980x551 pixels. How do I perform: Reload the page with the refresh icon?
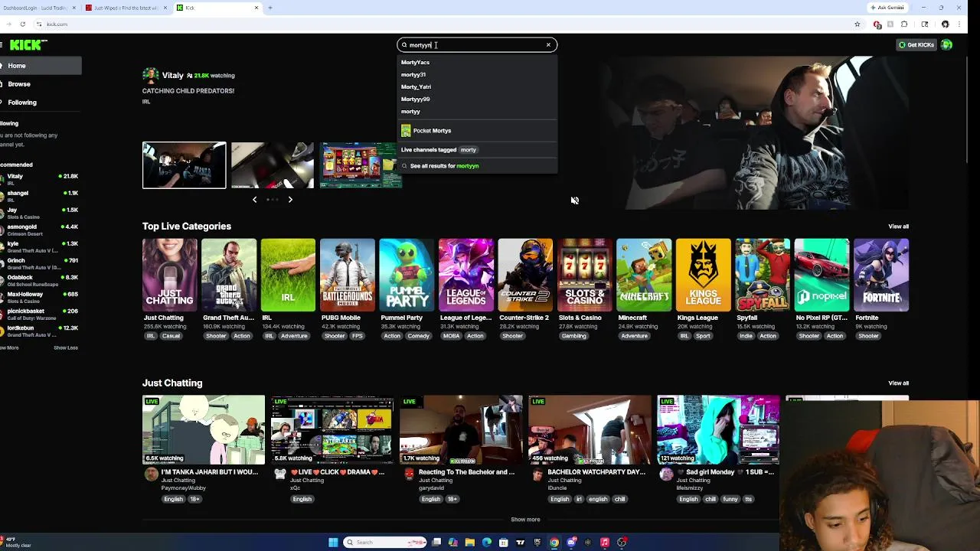22,24
